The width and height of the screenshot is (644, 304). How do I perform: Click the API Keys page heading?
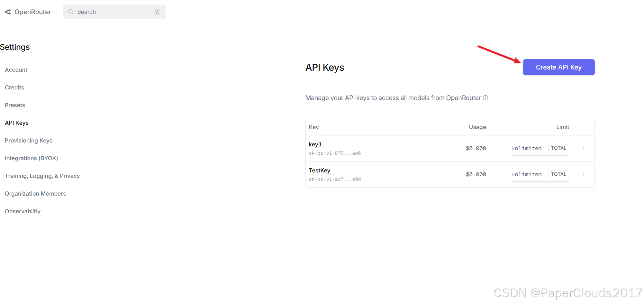(325, 68)
